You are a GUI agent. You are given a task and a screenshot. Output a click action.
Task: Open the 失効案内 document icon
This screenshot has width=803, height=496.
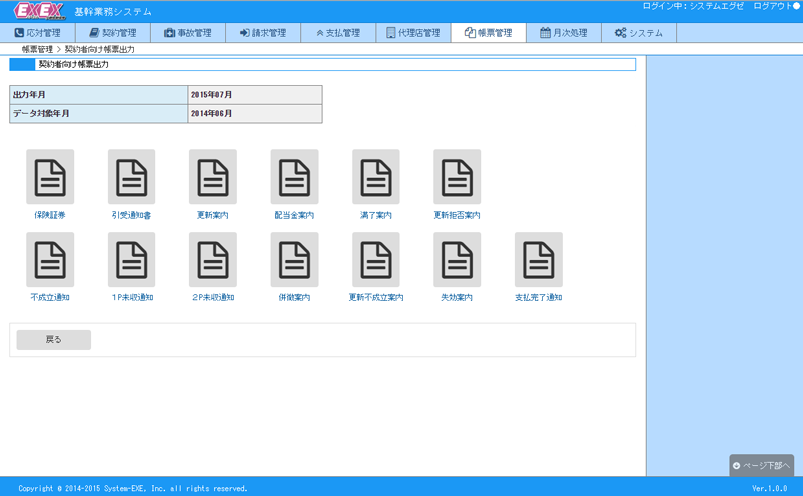point(457,260)
